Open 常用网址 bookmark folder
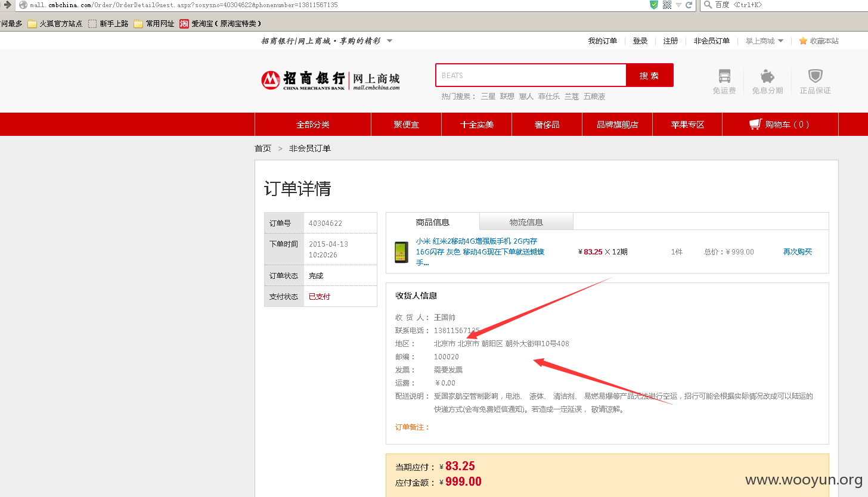Viewport: 868px width, 497px height. 154,24
